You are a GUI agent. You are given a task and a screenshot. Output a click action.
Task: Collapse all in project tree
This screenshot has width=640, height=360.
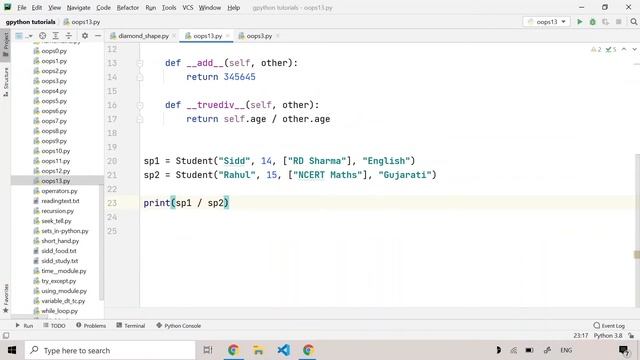click(x=69, y=36)
